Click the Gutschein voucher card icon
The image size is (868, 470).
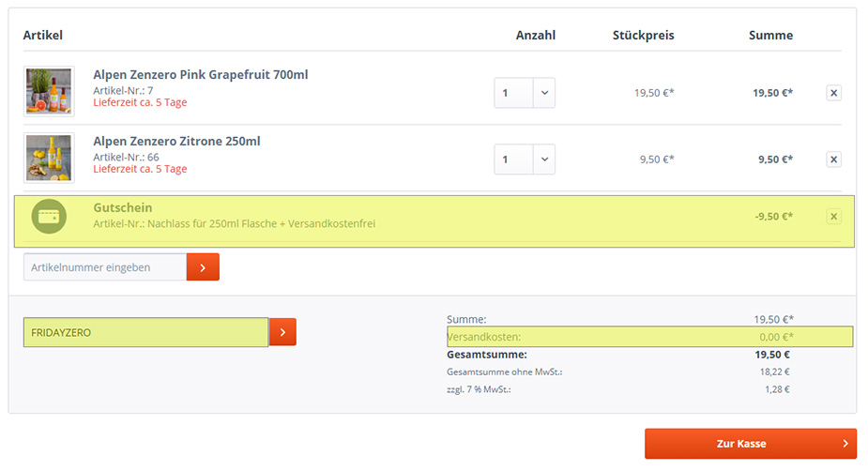[49, 217]
